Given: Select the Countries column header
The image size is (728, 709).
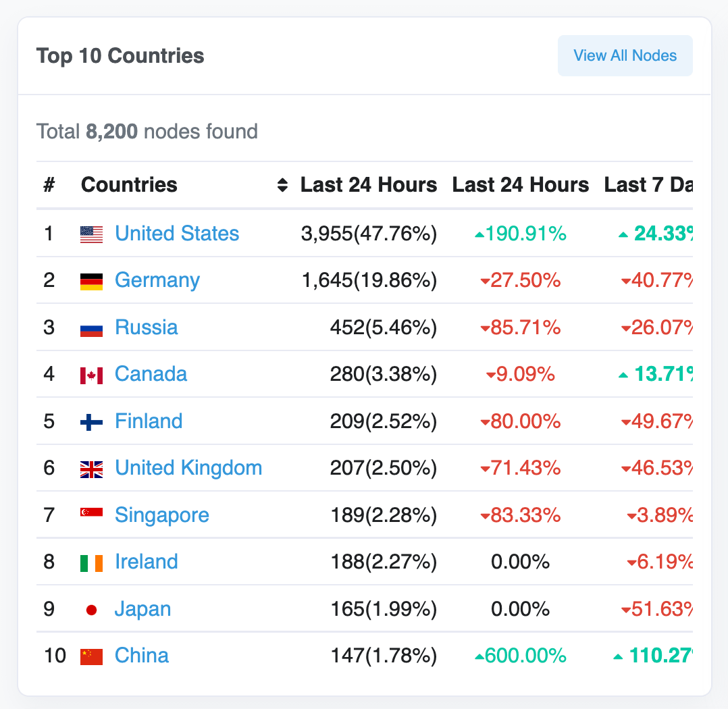Looking at the screenshot, I should tap(129, 185).
